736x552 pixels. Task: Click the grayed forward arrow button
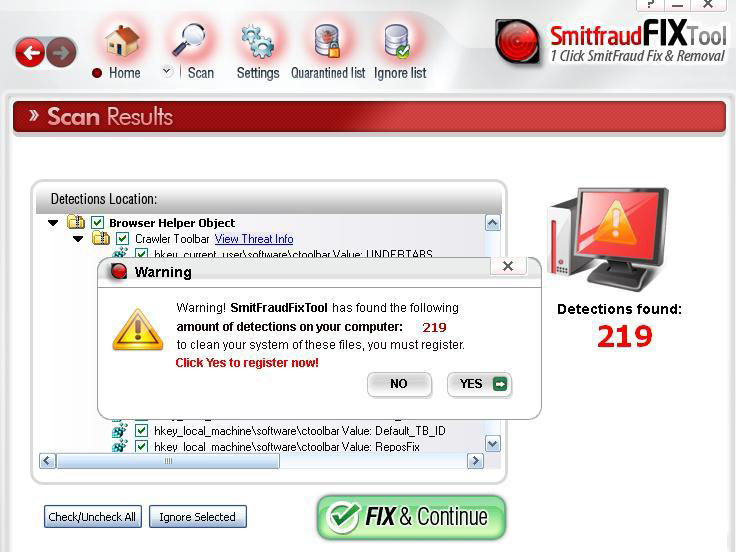[x=61, y=52]
